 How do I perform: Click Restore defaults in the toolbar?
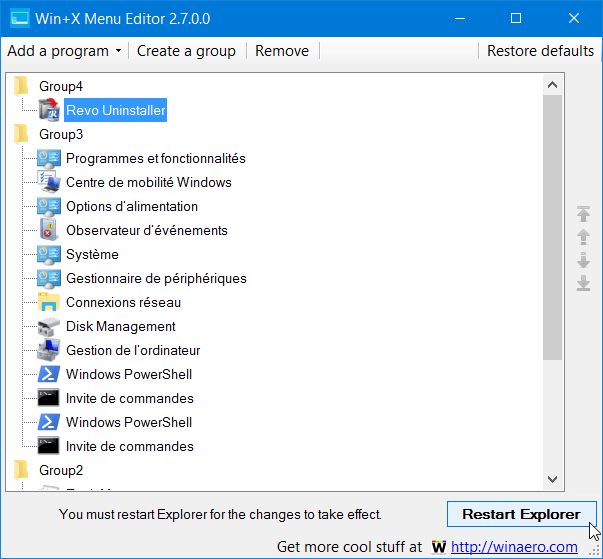(540, 51)
